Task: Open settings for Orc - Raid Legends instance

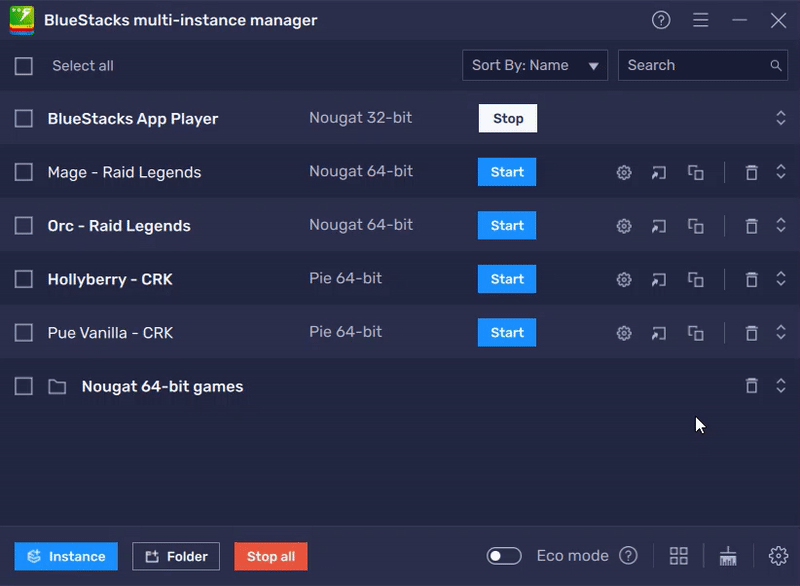Action: click(623, 226)
